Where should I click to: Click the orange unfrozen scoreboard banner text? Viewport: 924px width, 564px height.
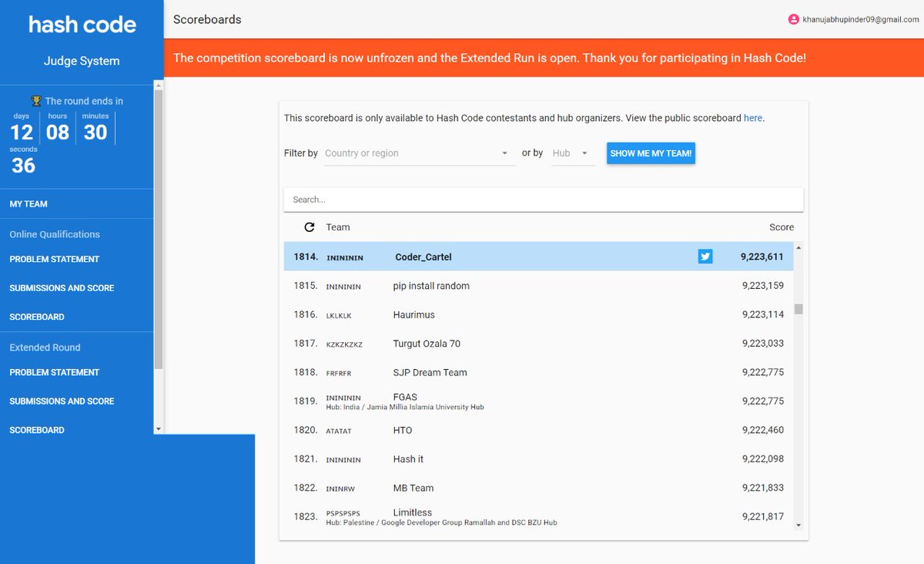point(490,58)
